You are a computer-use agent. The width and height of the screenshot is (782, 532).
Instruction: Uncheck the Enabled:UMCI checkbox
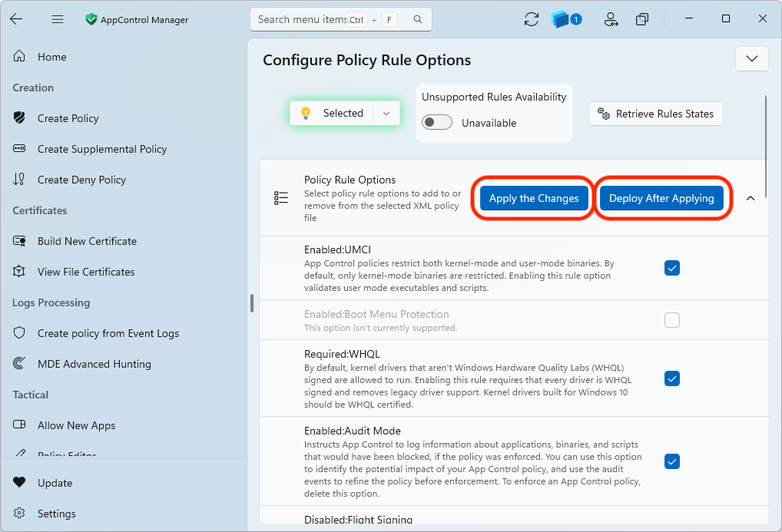pos(672,268)
